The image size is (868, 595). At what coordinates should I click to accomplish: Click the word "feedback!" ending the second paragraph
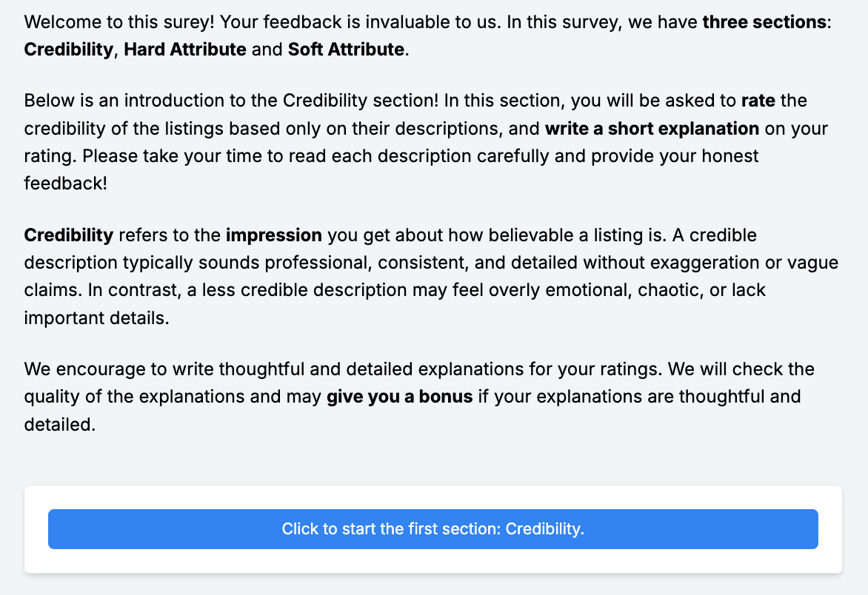tap(66, 184)
